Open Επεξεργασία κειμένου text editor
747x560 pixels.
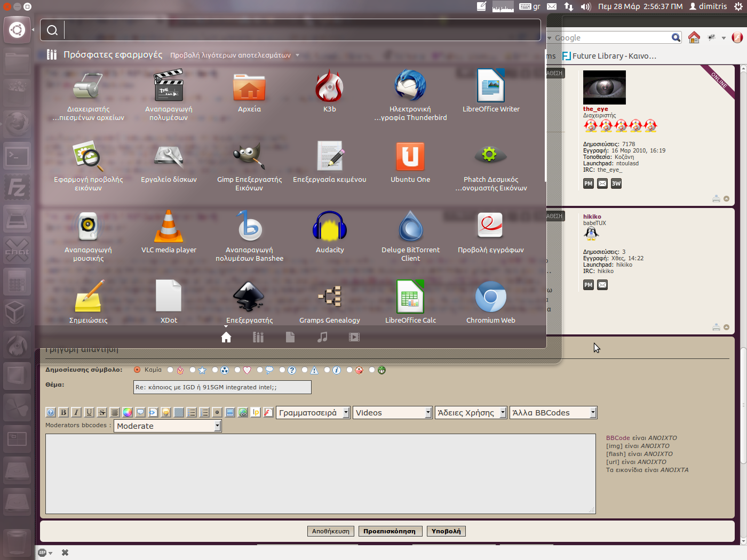330,156
